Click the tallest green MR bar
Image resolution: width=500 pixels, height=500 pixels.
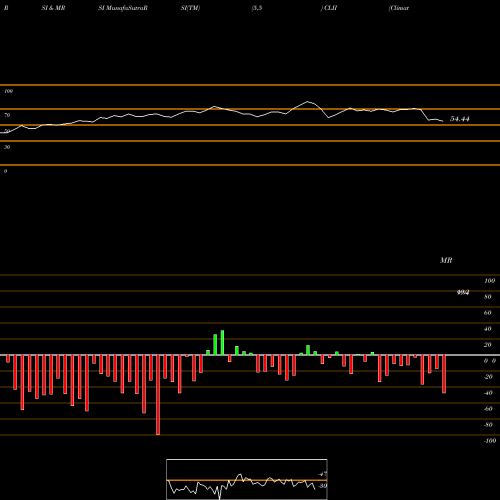click(222, 343)
